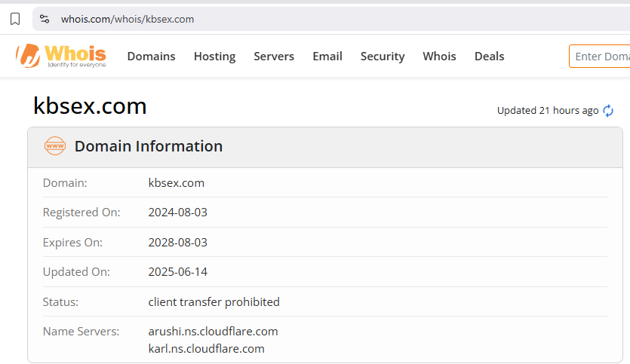Click the bookmark icon in the browser bar
The height and width of the screenshot is (364, 630).
(15, 19)
